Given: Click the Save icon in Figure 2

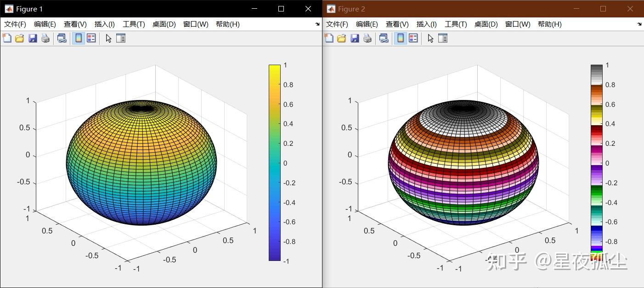Looking at the screenshot, I should pos(354,38).
